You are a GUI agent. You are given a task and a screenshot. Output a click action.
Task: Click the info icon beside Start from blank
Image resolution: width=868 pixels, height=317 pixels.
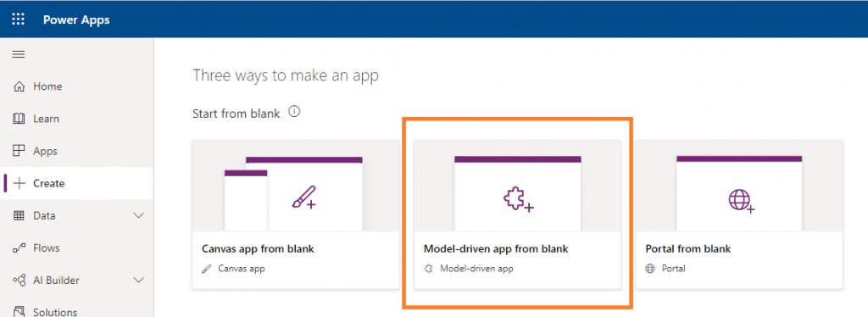294,112
